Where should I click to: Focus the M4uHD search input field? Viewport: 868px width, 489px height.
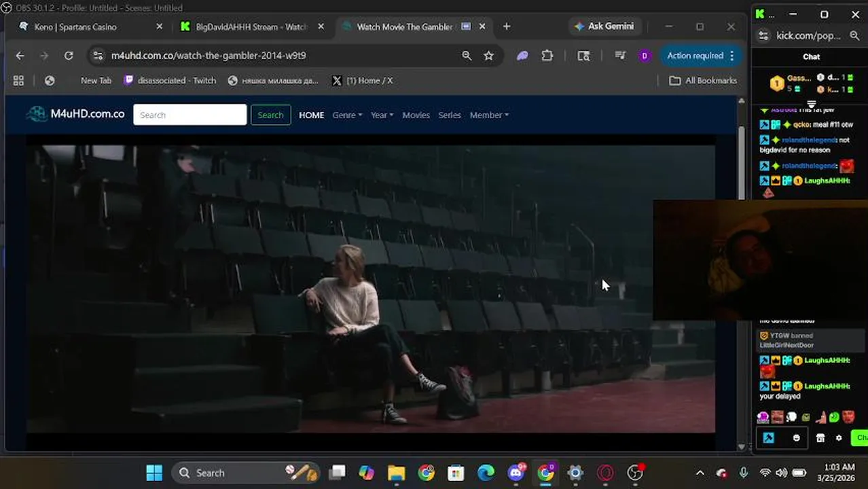point(190,115)
